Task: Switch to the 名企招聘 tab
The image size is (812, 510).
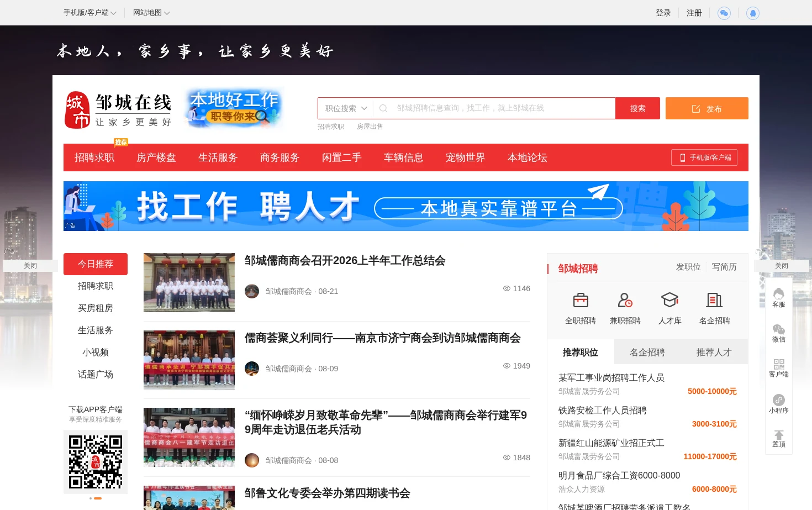Action: (x=647, y=352)
